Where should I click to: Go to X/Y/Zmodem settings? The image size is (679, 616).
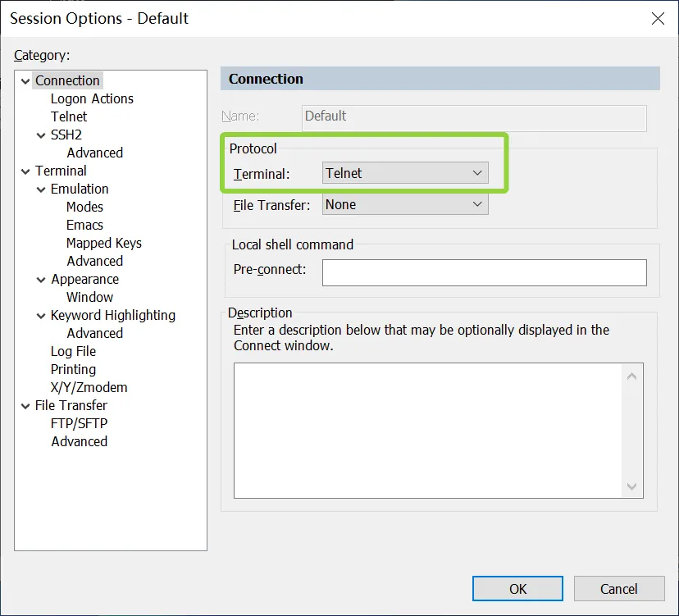click(x=89, y=387)
